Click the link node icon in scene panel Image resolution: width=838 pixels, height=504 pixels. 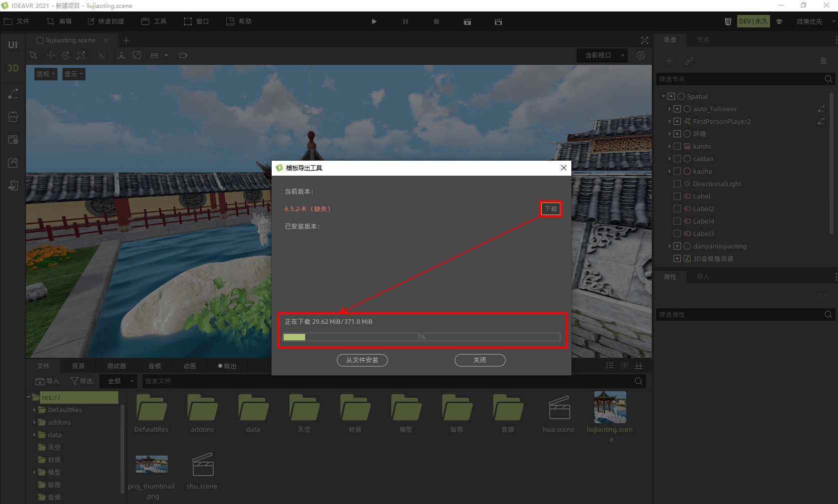pyautogui.click(x=689, y=61)
